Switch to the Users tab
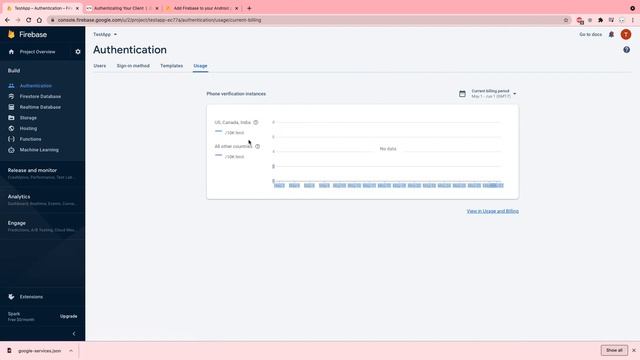This screenshot has width=640, height=360. 100,66
